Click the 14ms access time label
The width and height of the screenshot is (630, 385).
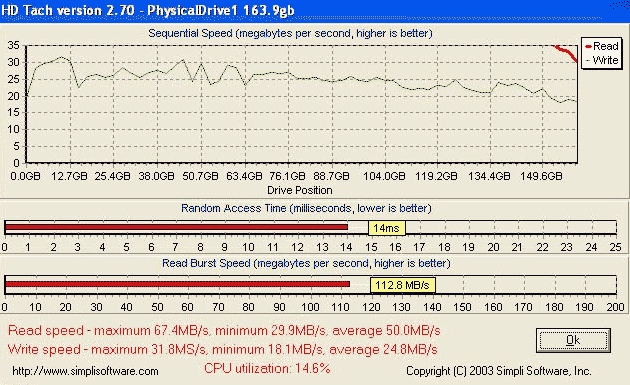click(387, 228)
